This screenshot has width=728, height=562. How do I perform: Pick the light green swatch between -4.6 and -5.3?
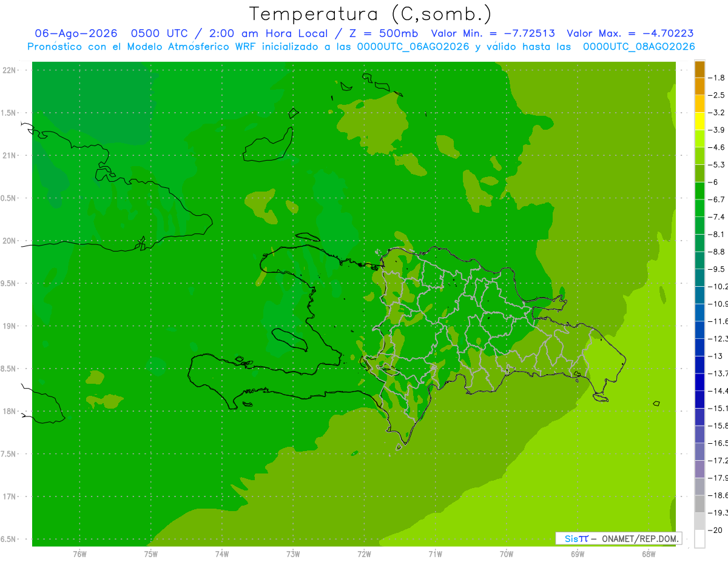click(699, 156)
